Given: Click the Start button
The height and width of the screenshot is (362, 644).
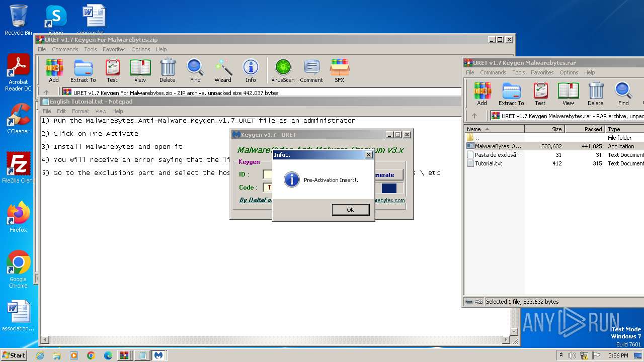Looking at the screenshot, I should (x=14, y=355).
